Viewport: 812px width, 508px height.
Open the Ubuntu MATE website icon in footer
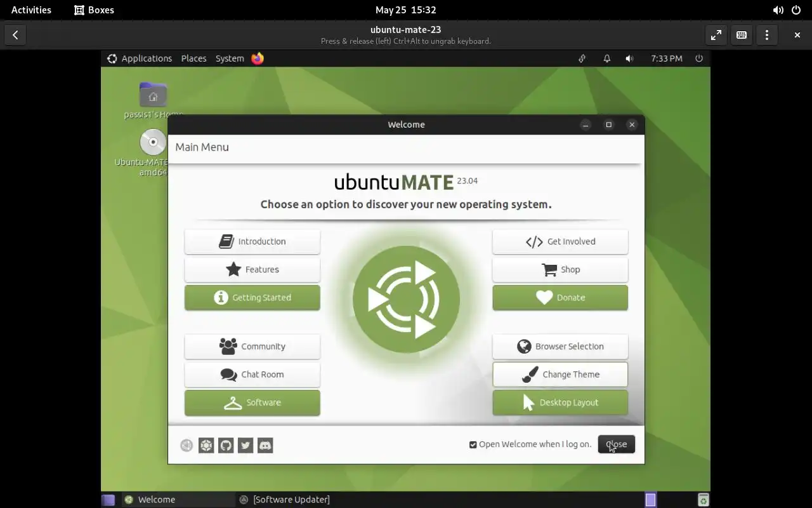[187, 445]
